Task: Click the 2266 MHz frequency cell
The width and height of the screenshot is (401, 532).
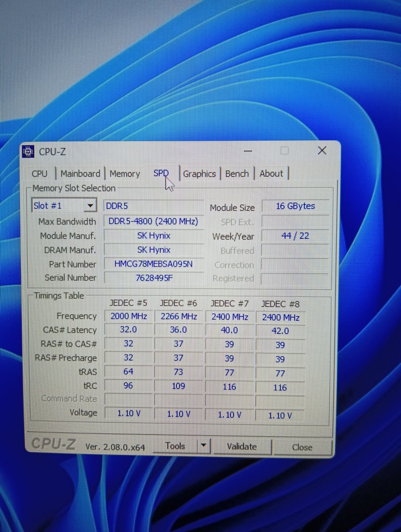Action: (179, 317)
